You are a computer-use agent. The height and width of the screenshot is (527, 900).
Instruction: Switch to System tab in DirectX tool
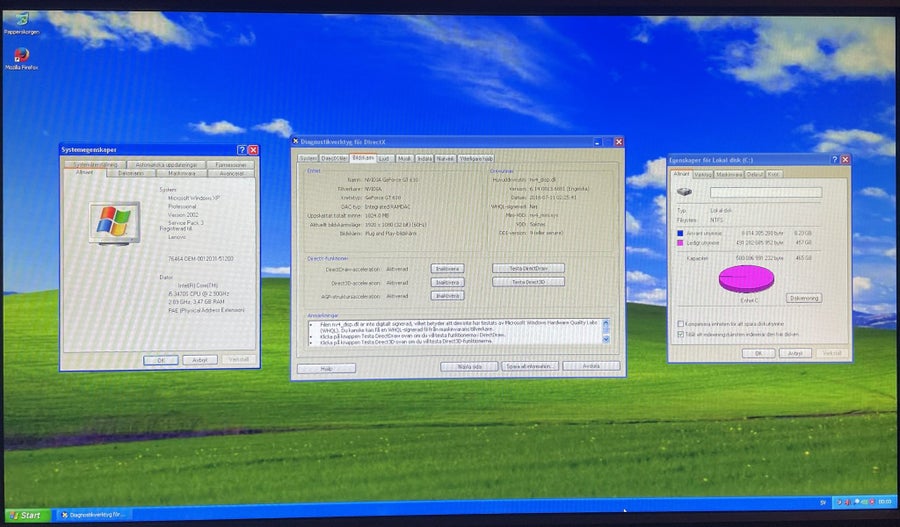(x=308, y=158)
